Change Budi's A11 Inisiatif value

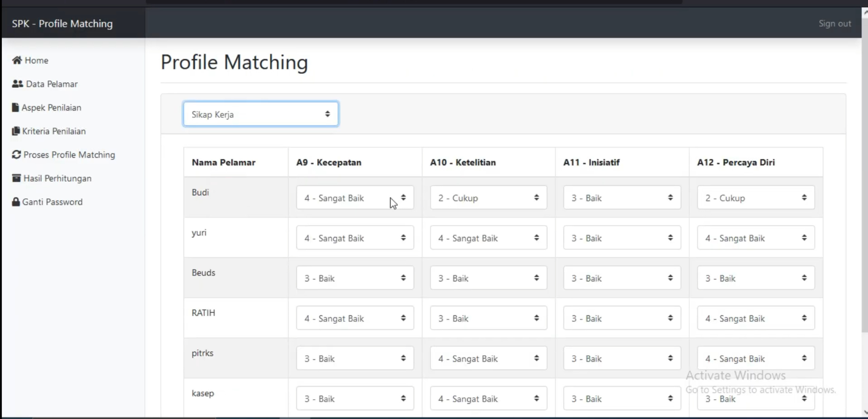pos(622,197)
